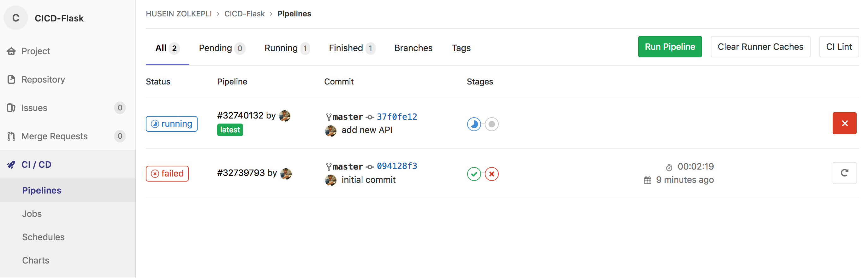Image resolution: width=868 pixels, height=278 pixels.
Task: Open the CI / CD section via rocket icon
Action: (x=11, y=165)
